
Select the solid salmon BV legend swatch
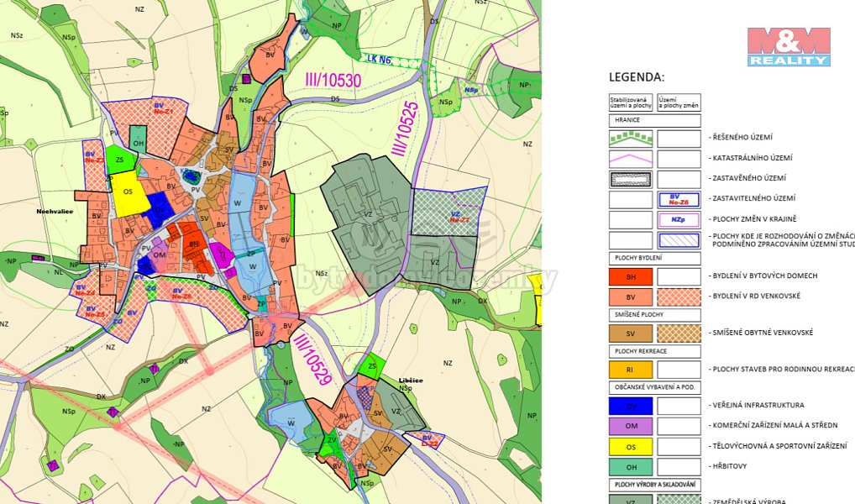click(631, 297)
